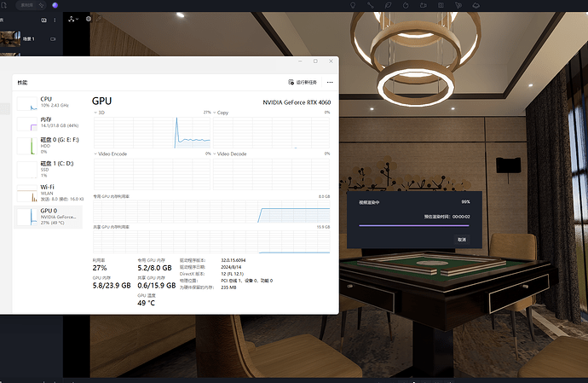Click the camera icon beside 场景 1
The image size is (588, 383).
pyautogui.click(x=53, y=39)
